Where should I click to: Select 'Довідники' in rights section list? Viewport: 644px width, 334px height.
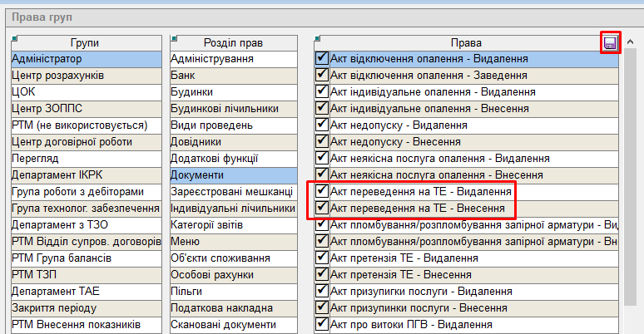pos(232,142)
